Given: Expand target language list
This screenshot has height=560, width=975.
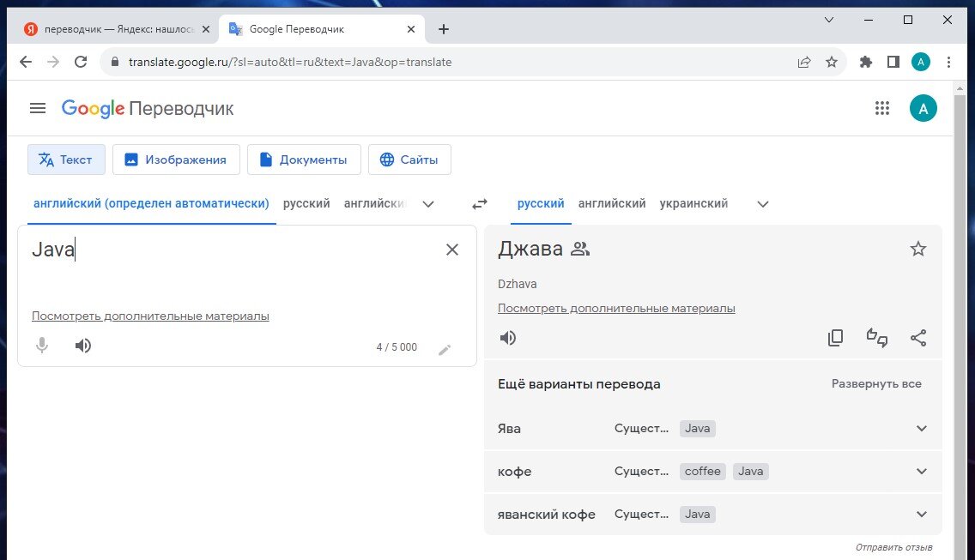Looking at the screenshot, I should coord(763,204).
